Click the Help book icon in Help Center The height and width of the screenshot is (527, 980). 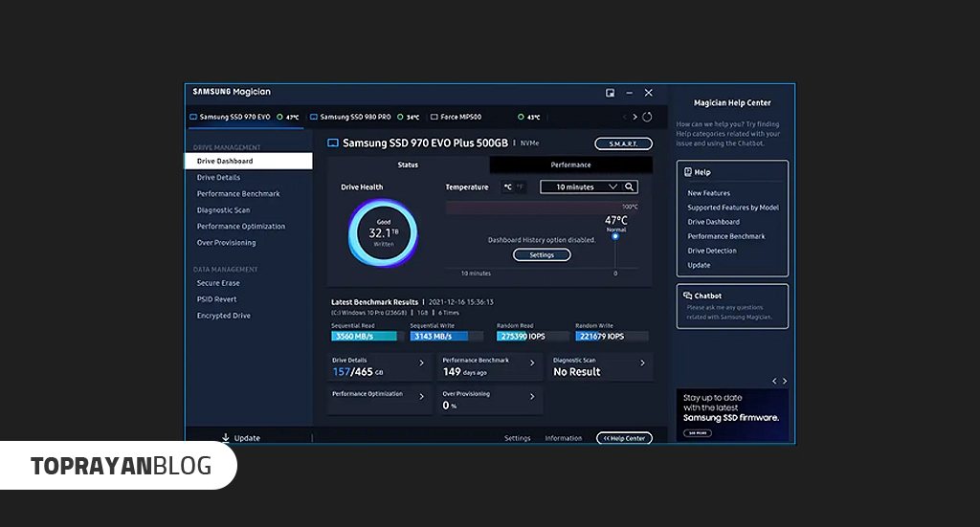(687, 172)
